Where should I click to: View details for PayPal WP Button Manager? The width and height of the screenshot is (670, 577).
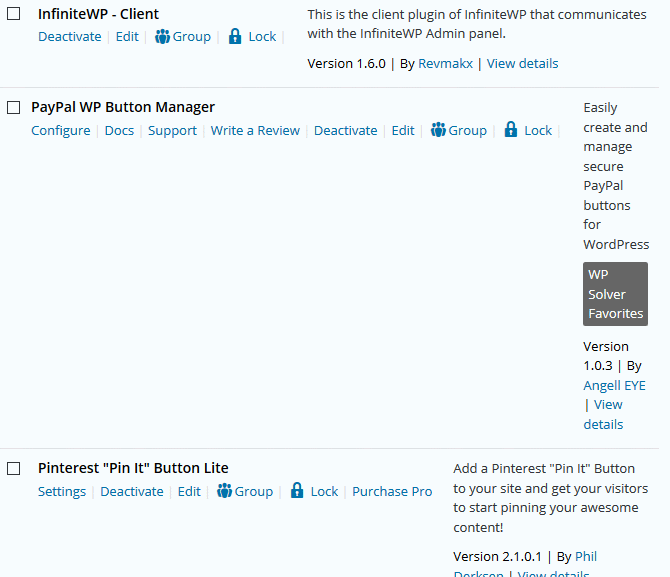[x=603, y=414]
